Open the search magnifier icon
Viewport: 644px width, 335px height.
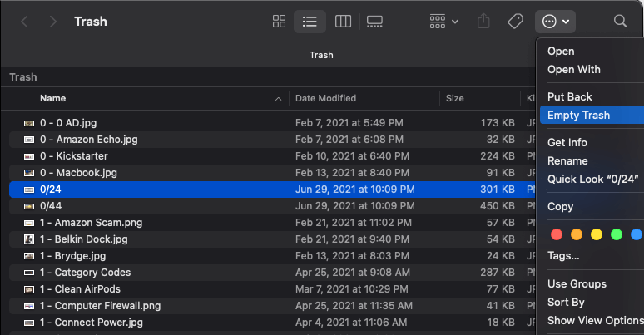[x=620, y=21]
